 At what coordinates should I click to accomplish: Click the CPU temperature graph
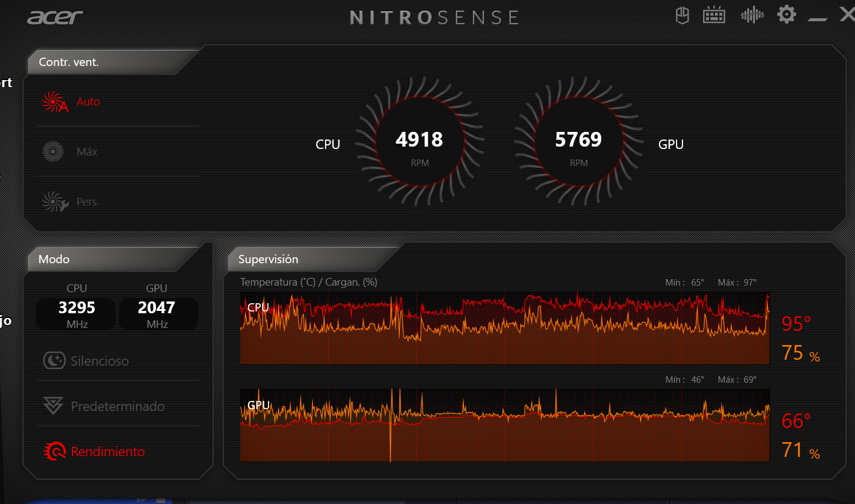coord(505,327)
